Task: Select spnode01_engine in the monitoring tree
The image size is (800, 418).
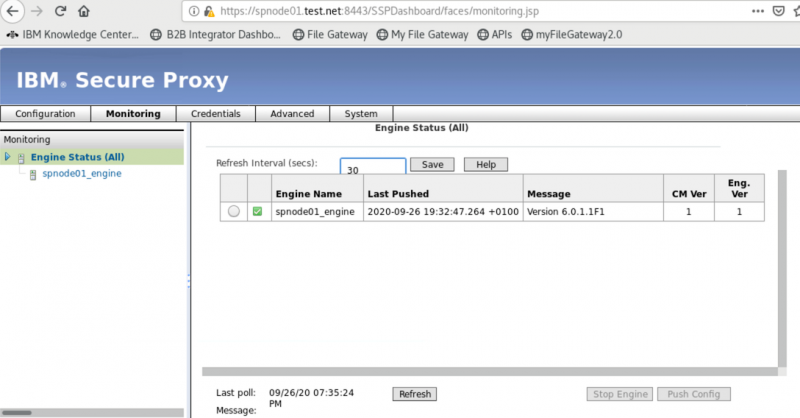Action: click(x=82, y=174)
